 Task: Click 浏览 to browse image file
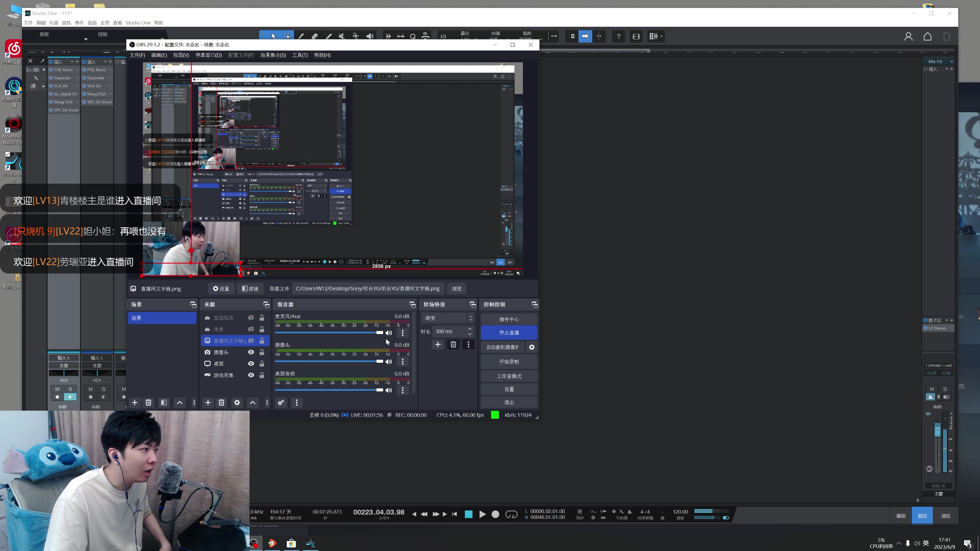pos(456,289)
